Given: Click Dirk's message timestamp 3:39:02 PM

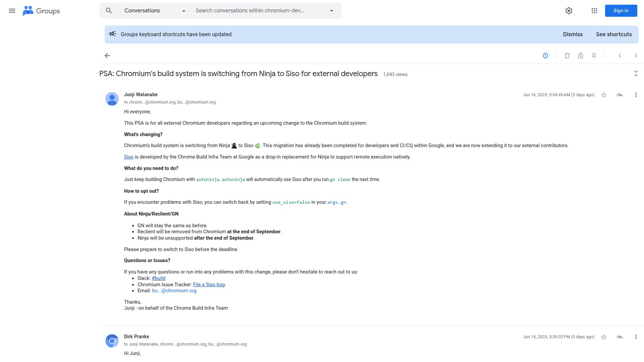Looking at the screenshot, I should pos(558,337).
